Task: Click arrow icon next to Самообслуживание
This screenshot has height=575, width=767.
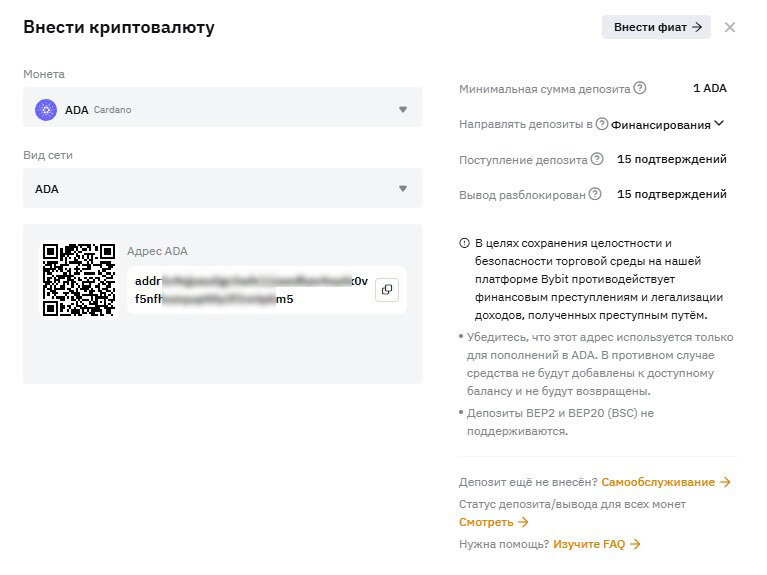Action: [725, 482]
